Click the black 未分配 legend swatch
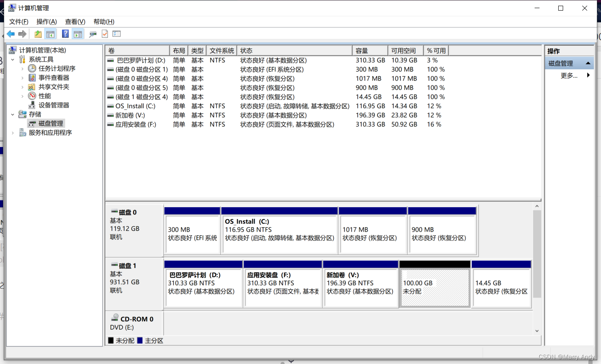This screenshot has width=601, height=364. pos(111,340)
